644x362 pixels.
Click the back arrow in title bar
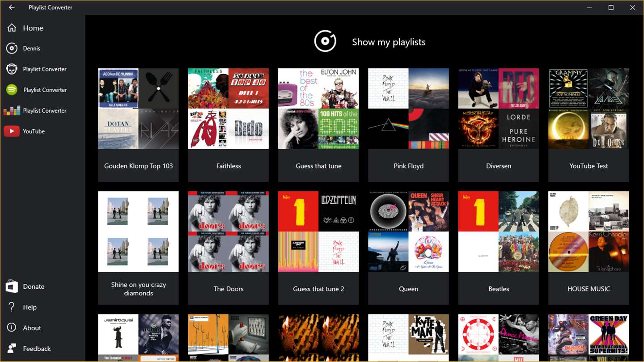[12, 8]
